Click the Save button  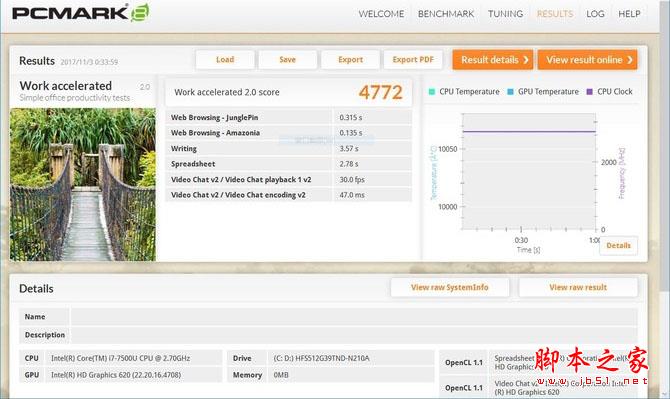coord(288,59)
